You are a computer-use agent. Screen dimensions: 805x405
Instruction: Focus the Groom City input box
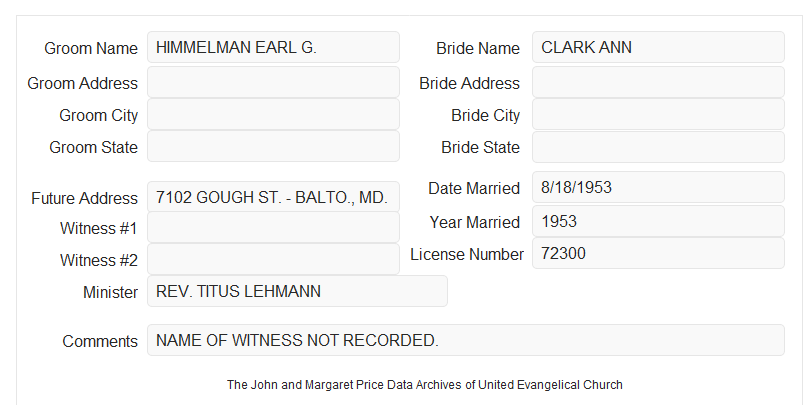273,114
